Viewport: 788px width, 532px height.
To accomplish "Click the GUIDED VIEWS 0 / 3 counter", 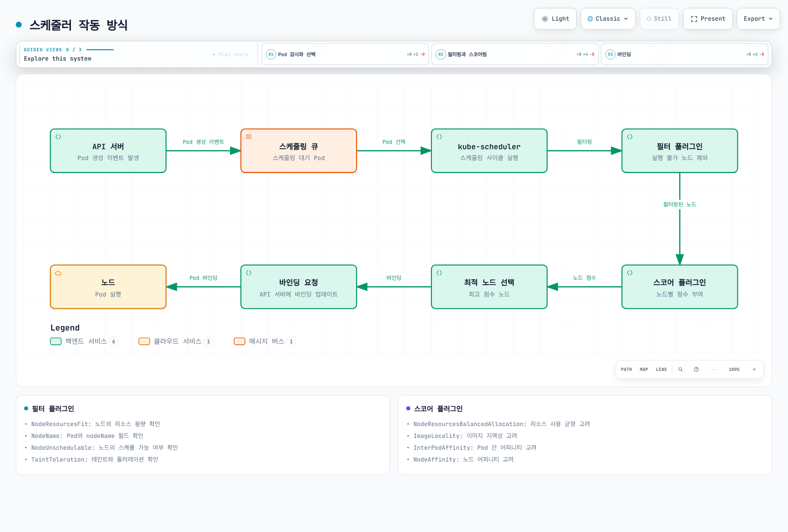I will pyautogui.click(x=53, y=50).
